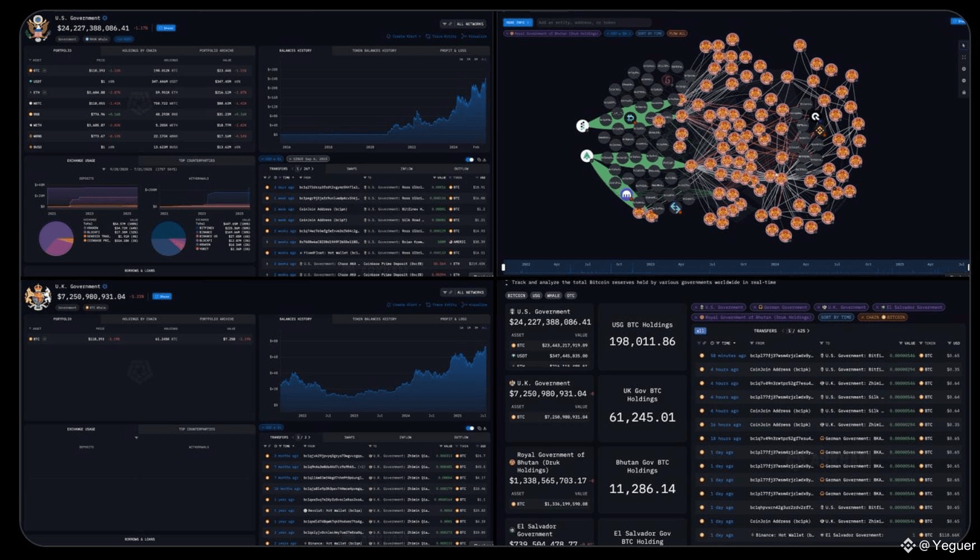
Task: Click the lock icon in the graph toolbar
Action: coord(964,93)
